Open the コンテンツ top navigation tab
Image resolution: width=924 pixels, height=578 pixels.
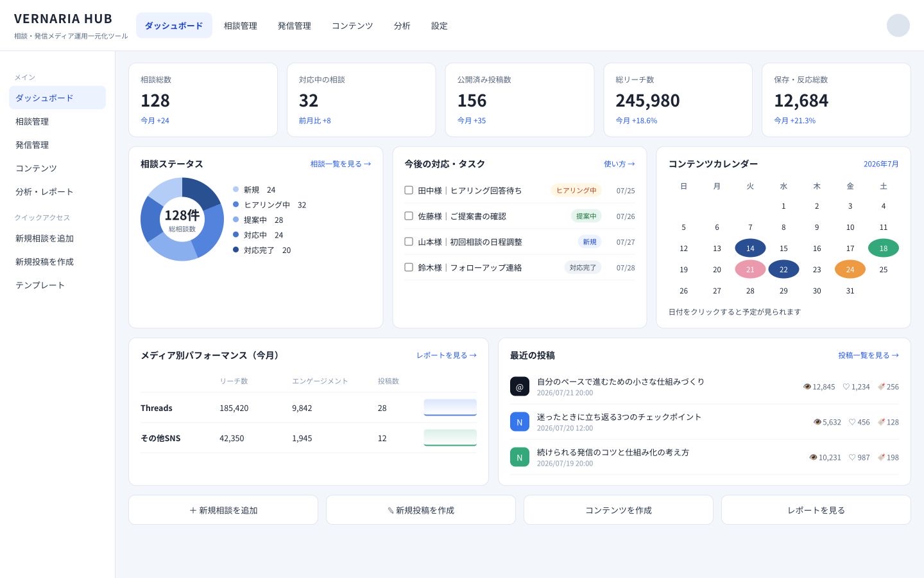tap(352, 26)
